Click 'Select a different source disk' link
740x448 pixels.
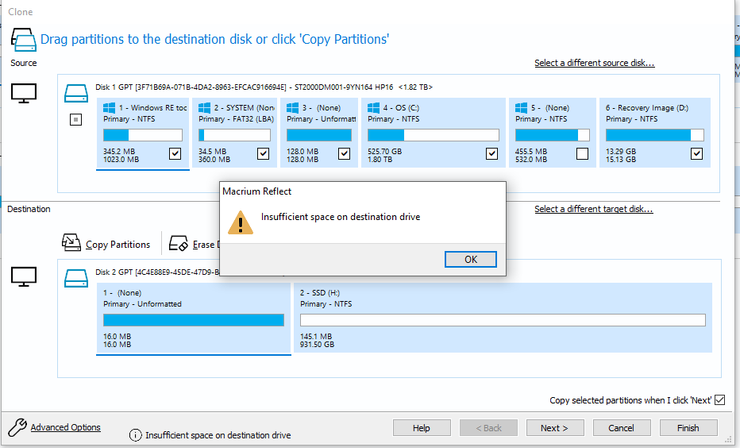(594, 64)
